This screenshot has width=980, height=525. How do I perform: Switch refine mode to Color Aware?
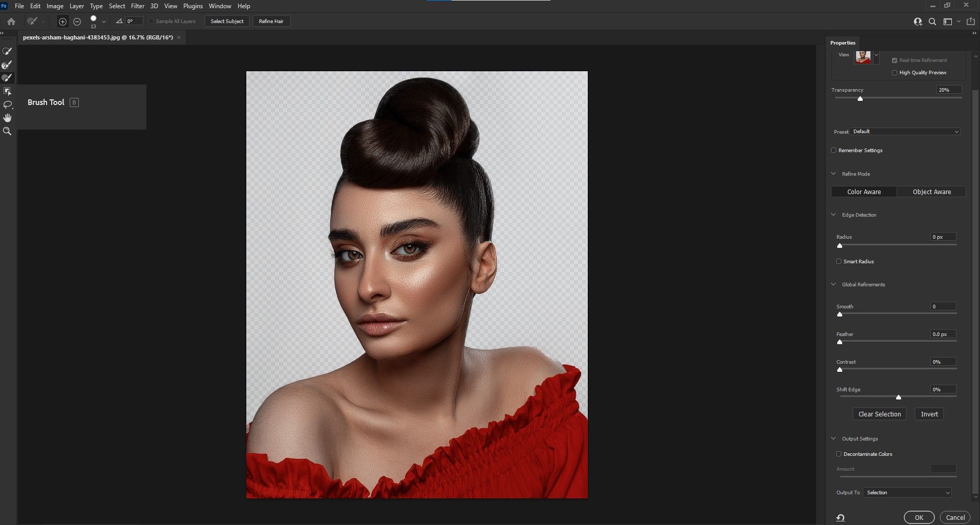click(864, 192)
